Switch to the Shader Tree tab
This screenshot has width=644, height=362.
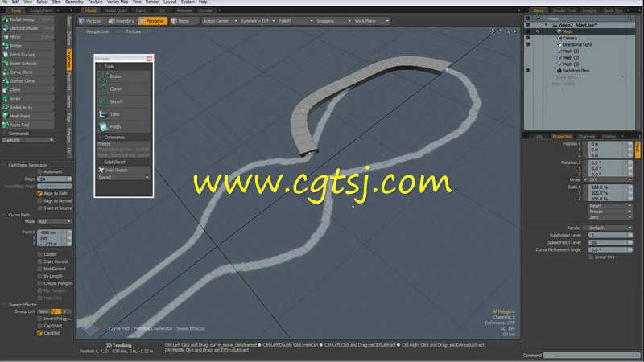564,10
